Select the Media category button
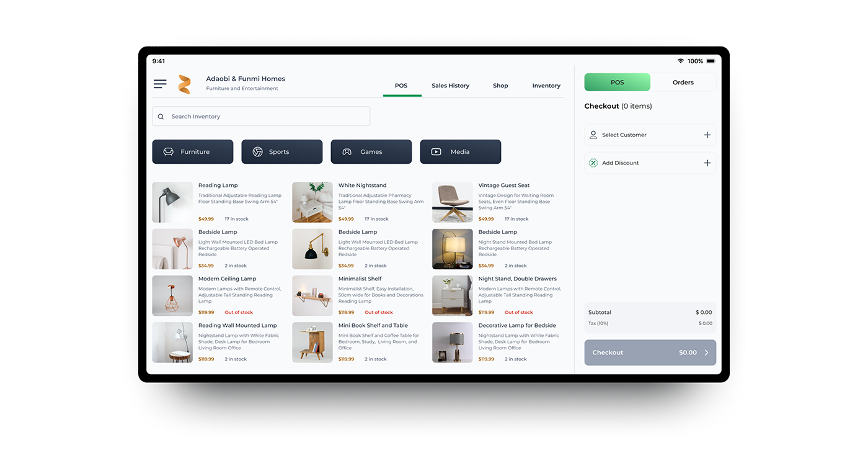 [x=460, y=152]
